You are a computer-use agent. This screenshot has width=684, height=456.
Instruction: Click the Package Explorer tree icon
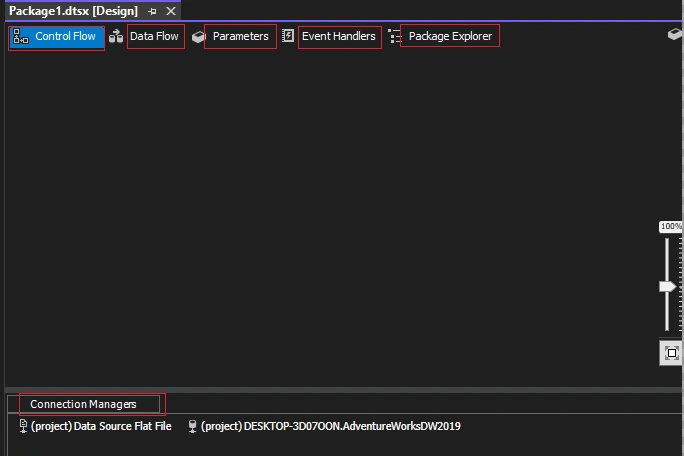coord(394,36)
